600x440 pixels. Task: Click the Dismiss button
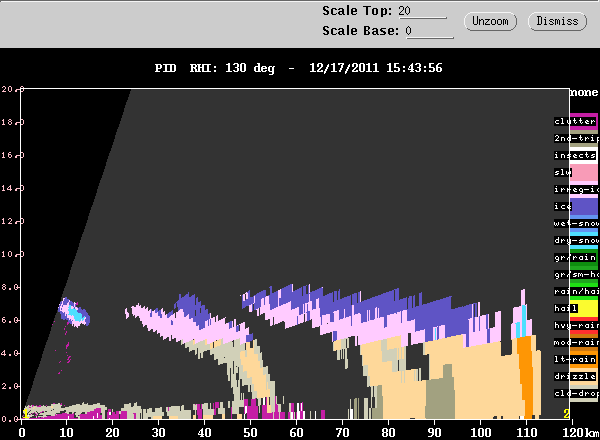point(557,21)
